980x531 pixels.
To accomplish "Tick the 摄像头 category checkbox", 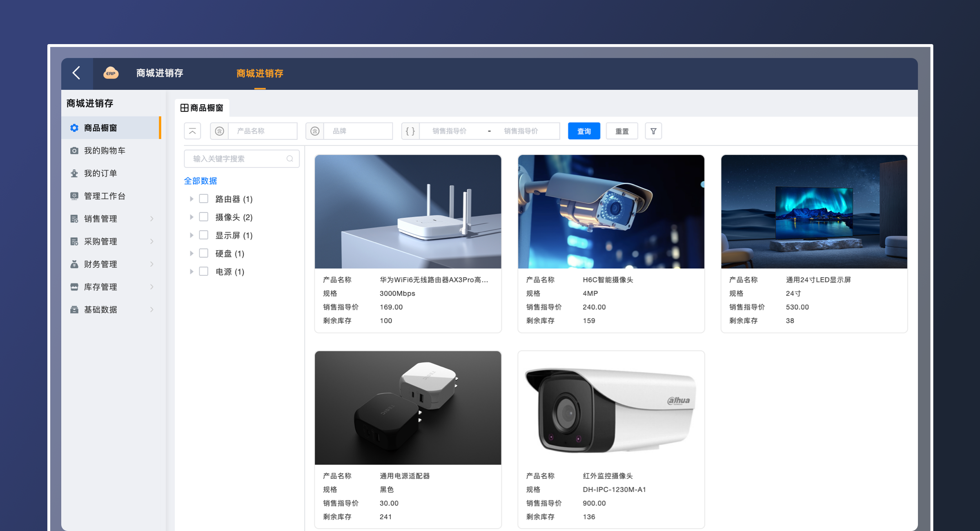I will [203, 217].
